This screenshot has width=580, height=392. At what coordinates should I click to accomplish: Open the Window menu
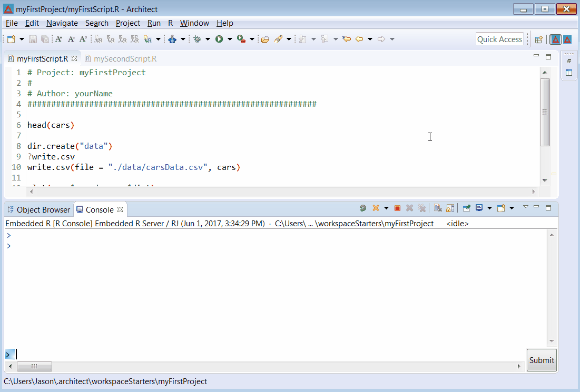194,23
